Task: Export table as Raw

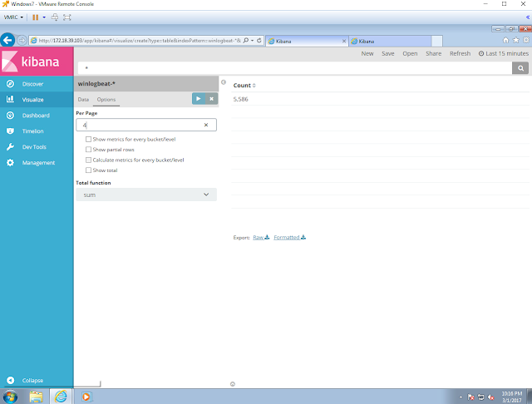Action: [261, 238]
